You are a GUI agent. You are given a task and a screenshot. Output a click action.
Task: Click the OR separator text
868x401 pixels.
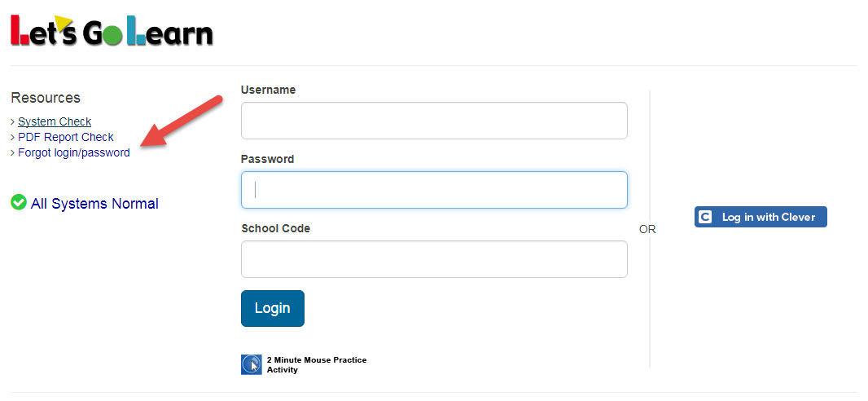tap(647, 229)
